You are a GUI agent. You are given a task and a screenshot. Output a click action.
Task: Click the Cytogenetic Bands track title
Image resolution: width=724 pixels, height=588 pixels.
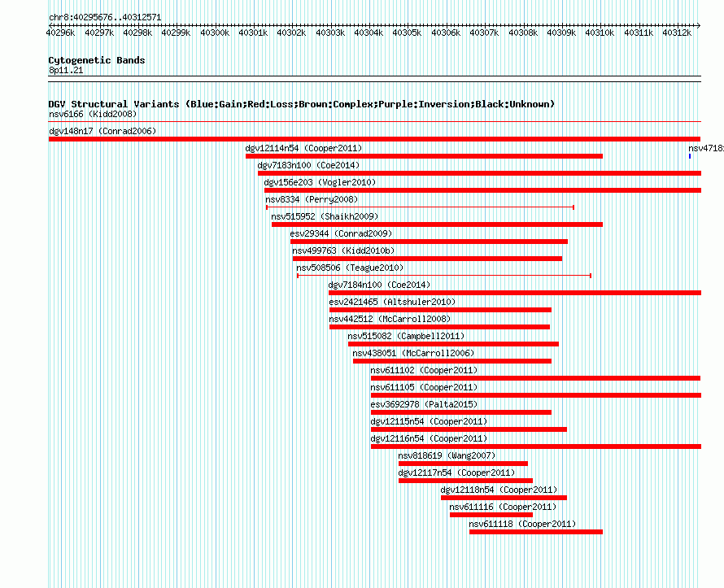[97, 60]
